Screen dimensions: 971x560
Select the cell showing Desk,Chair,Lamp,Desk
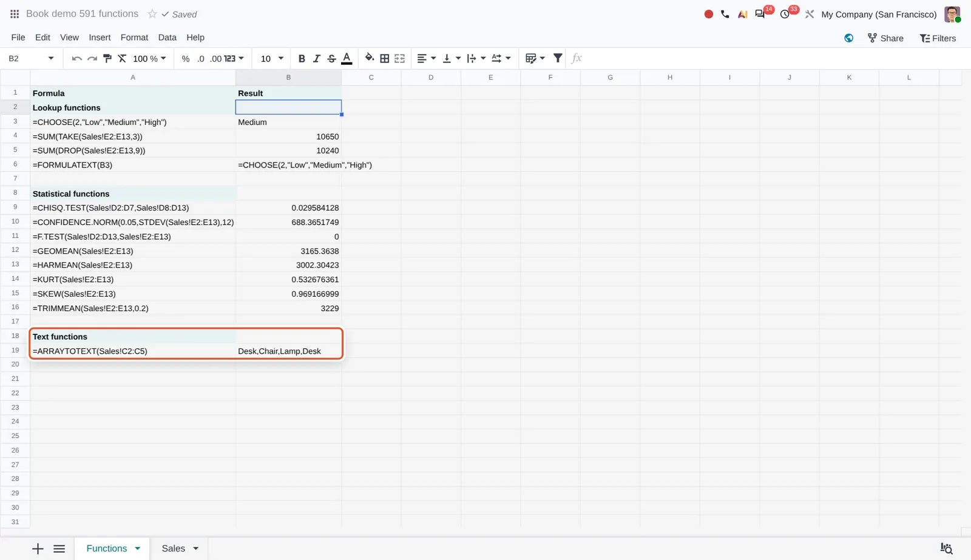coord(288,351)
